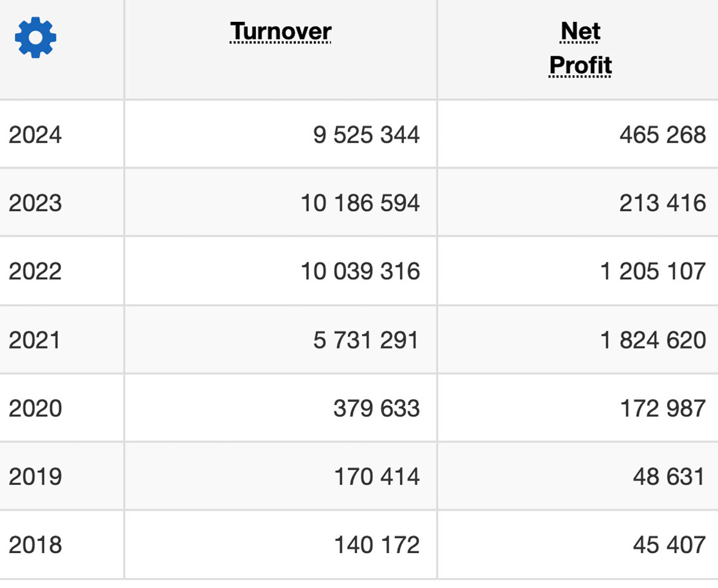Click net profit value 1 205 107
Image resolution: width=718 pixels, height=588 pixels.
(653, 272)
